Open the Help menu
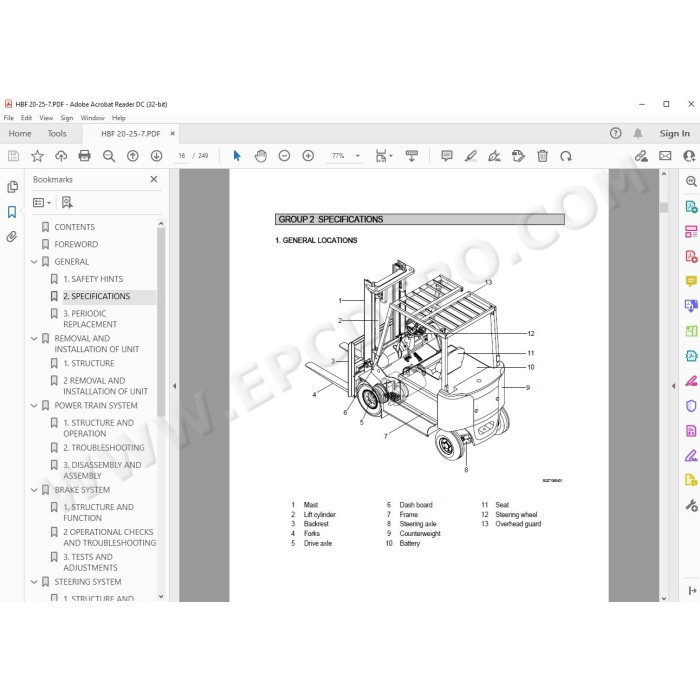The width and height of the screenshot is (700, 700). pos(119,118)
